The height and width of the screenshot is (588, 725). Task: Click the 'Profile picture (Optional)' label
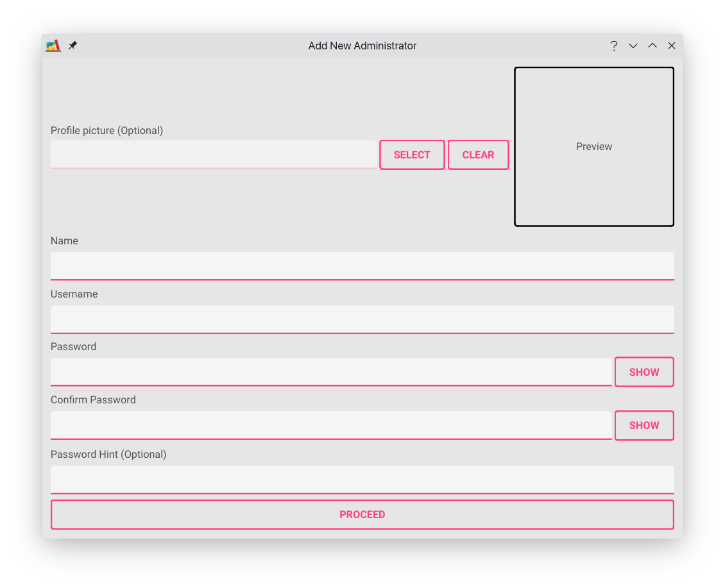coord(107,130)
